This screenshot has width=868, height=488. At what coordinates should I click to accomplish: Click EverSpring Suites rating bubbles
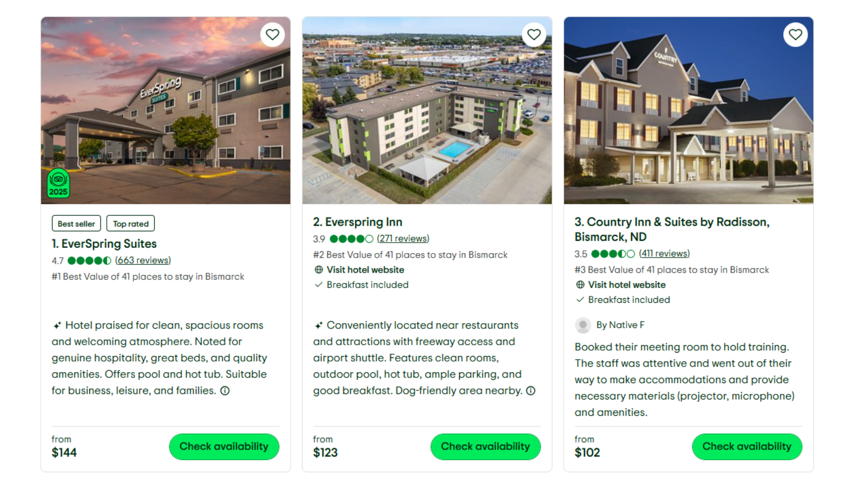click(89, 261)
